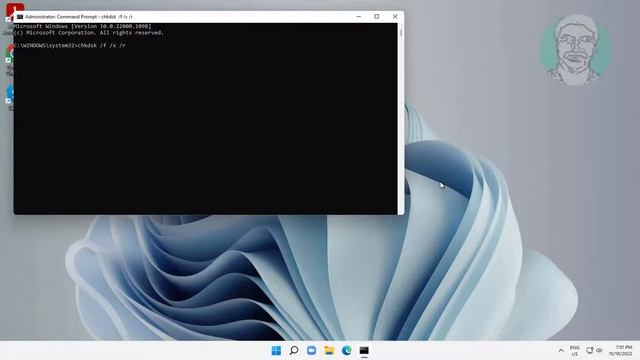Select Command Prompt taskbar icon
The width and height of the screenshot is (640, 360).
click(x=364, y=351)
